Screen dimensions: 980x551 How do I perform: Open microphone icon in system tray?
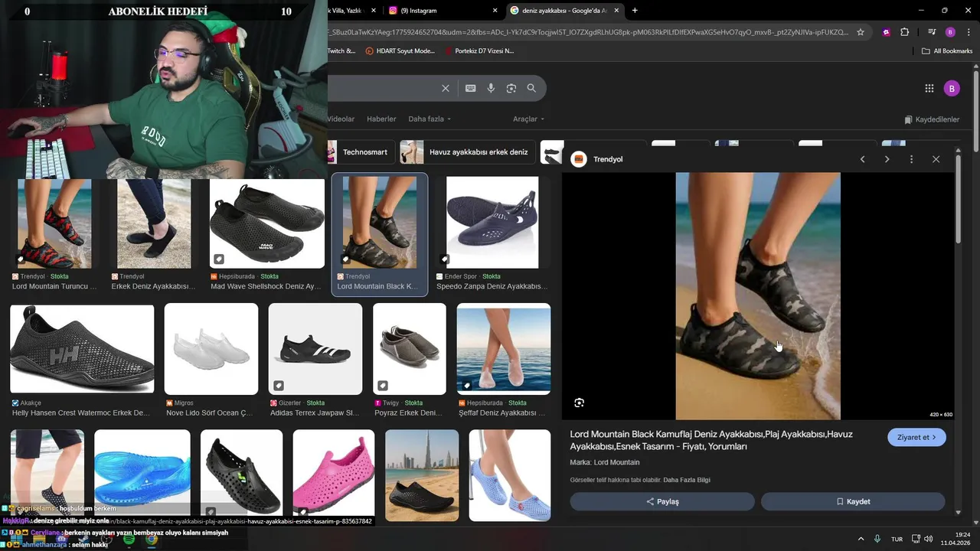[x=877, y=539]
